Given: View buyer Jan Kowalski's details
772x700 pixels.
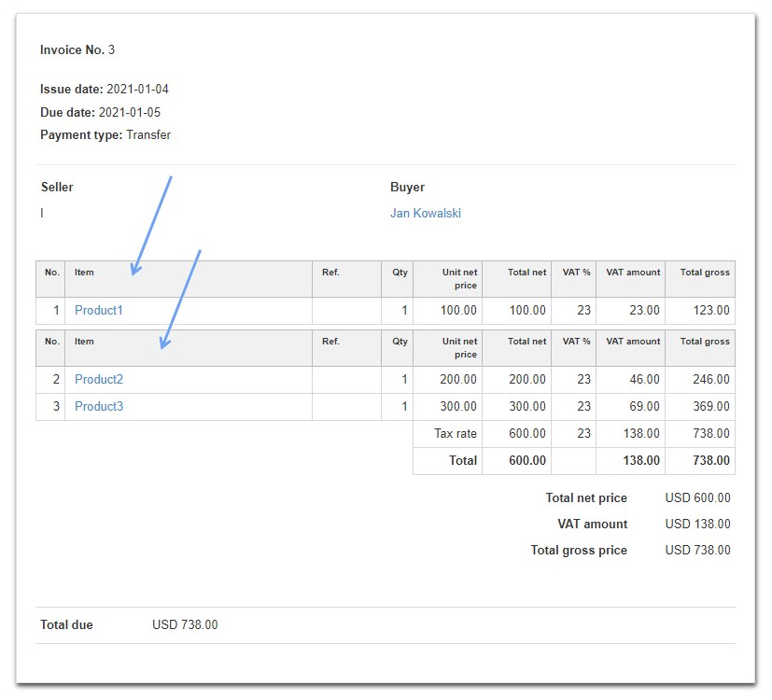Looking at the screenshot, I should pyautogui.click(x=426, y=213).
